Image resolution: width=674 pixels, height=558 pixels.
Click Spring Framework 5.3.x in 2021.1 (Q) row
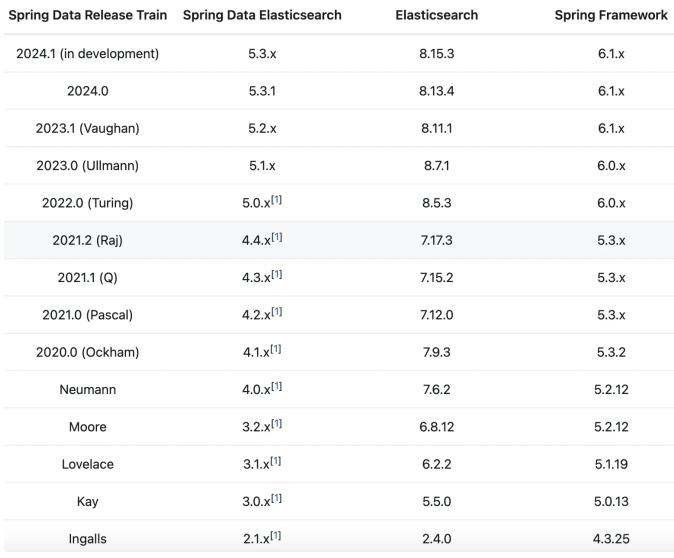point(611,278)
